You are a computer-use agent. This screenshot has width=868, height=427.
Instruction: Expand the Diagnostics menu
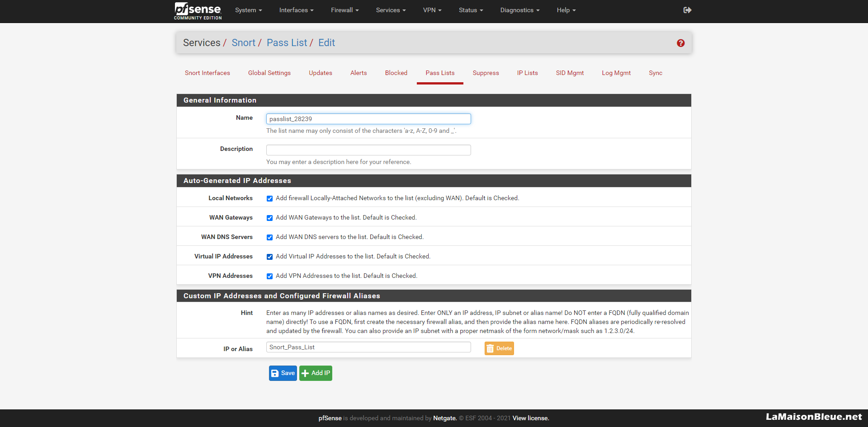[x=520, y=10]
